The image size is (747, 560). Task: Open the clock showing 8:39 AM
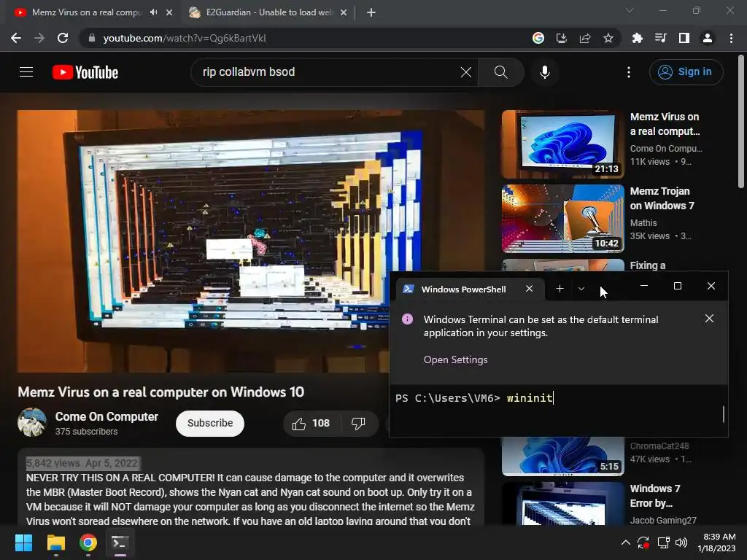(716, 542)
